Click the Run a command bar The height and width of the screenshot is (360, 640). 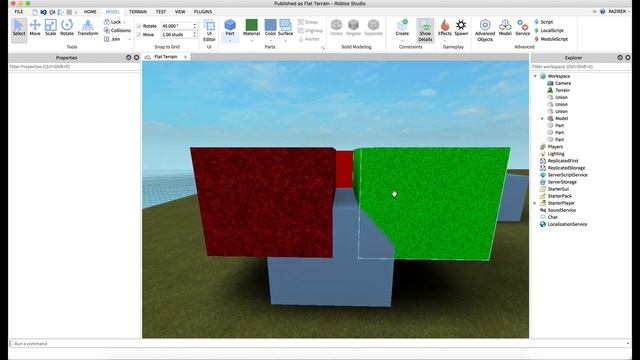click(320, 344)
